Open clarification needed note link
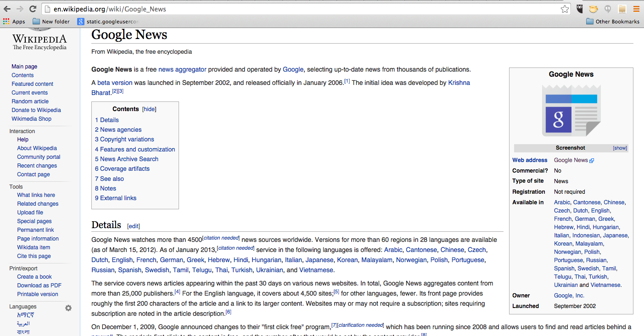Image resolution: width=644 pixels, height=336 pixels. coord(361,325)
